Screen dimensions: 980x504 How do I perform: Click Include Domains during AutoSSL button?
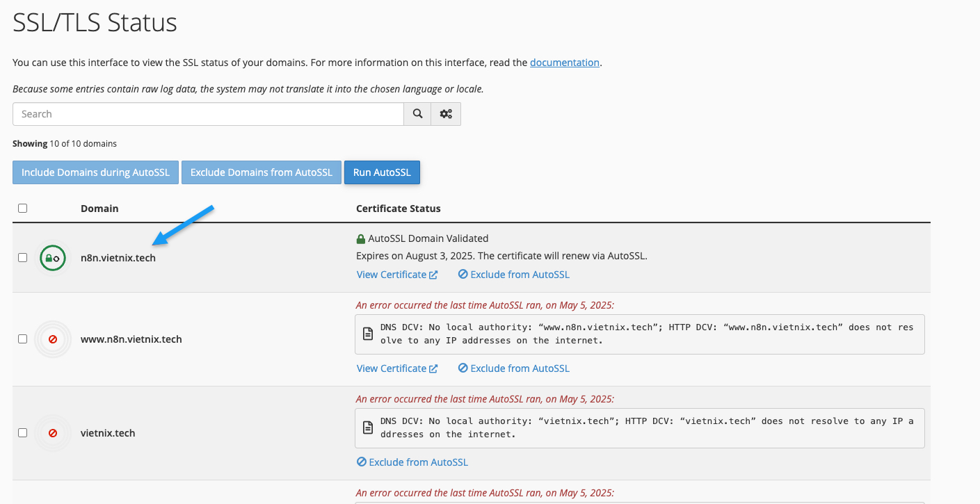click(x=95, y=172)
